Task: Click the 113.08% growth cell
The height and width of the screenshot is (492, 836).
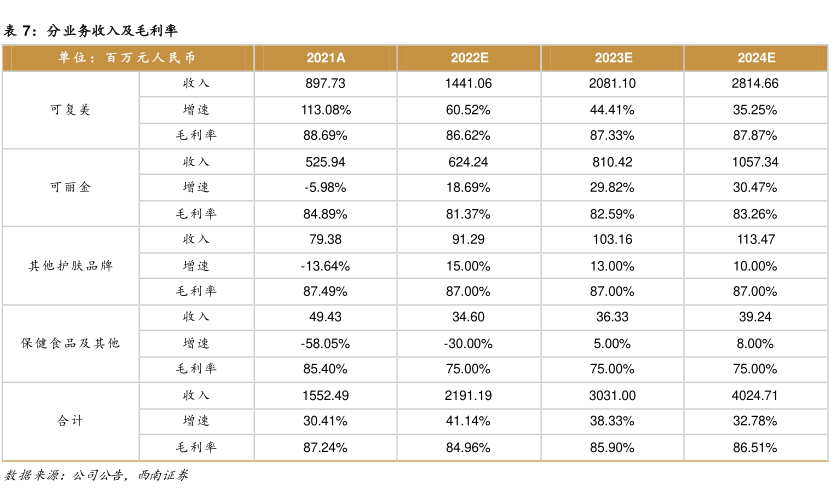Action: point(325,109)
